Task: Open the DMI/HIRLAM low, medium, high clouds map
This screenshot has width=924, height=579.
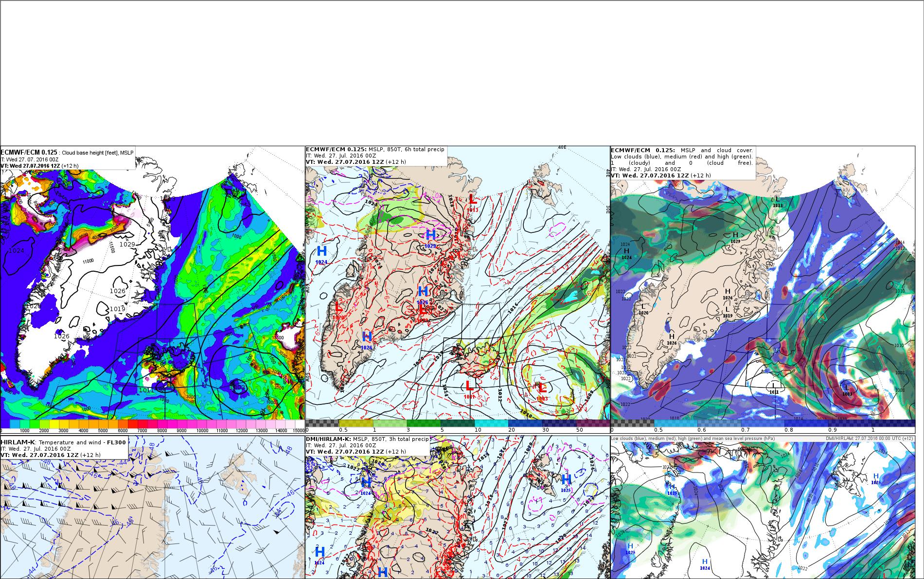Action: (763, 508)
